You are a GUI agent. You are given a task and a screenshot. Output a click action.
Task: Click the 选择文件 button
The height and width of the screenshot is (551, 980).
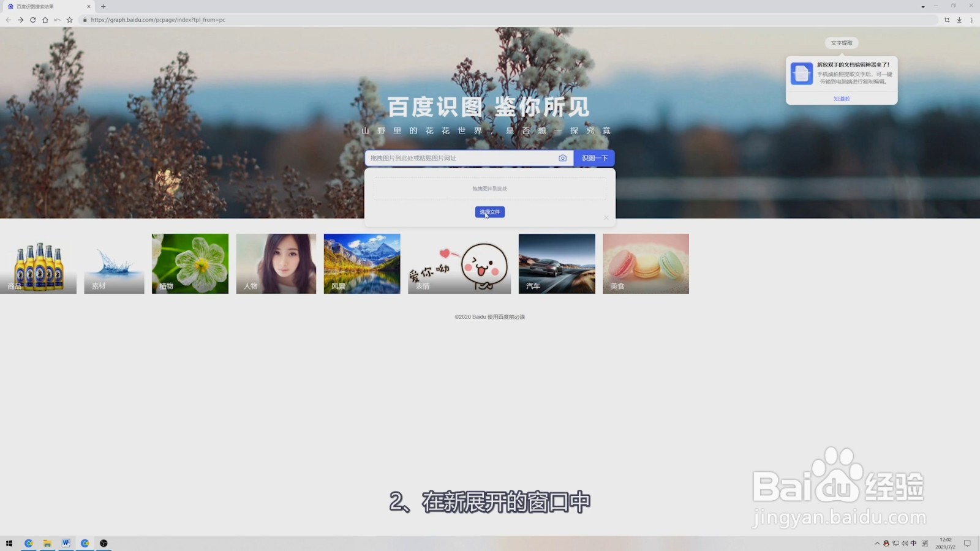click(x=490, y=212)
